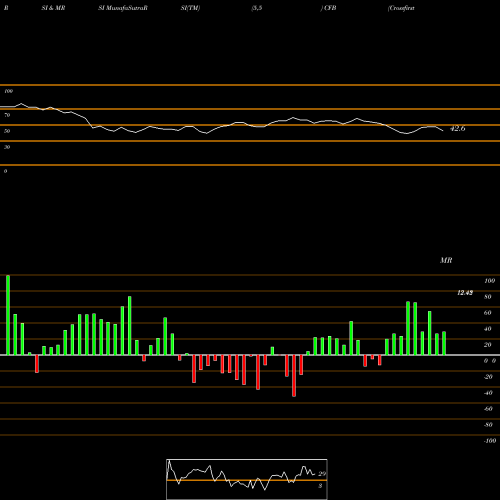Click the MR axis label -100
The width and height of the screenshot is (500, 500).
pos(490,441)
